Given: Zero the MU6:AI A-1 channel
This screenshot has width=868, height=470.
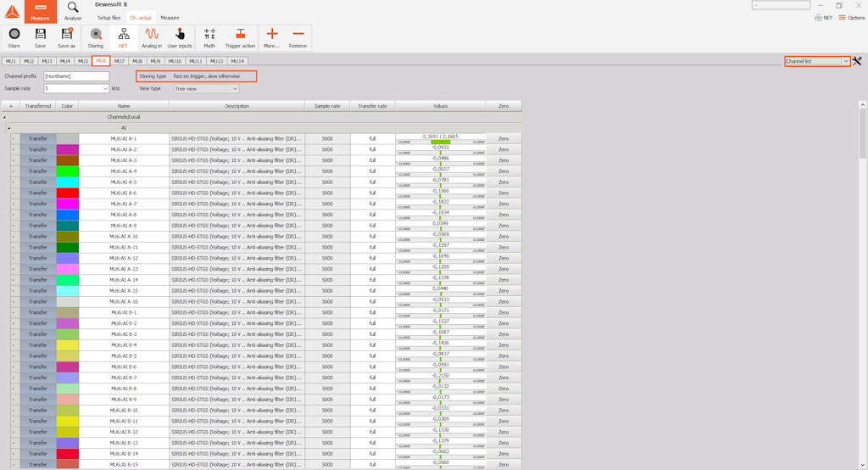Looking at the screenshot, I should [504, 138].
